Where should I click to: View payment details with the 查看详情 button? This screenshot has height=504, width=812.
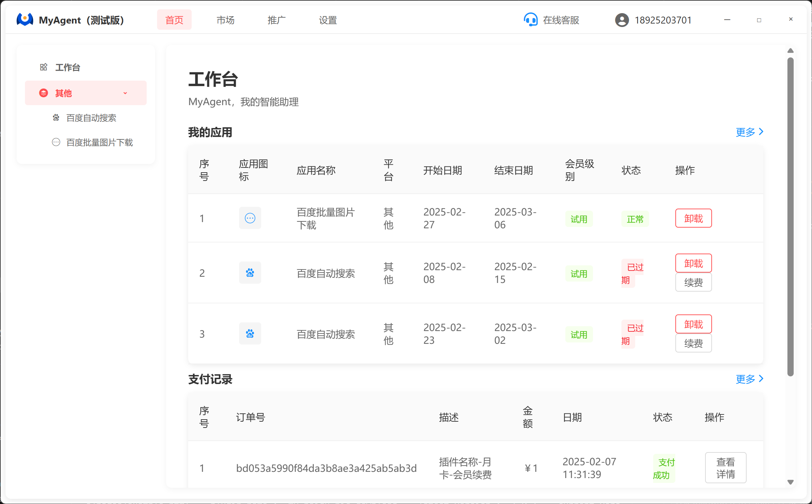click(x=725, y=468)
